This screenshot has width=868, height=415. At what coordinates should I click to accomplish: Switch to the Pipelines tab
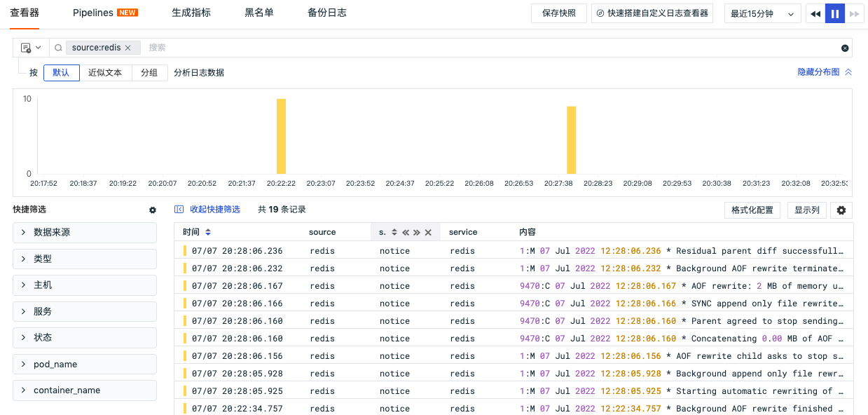tap(105, 13)
